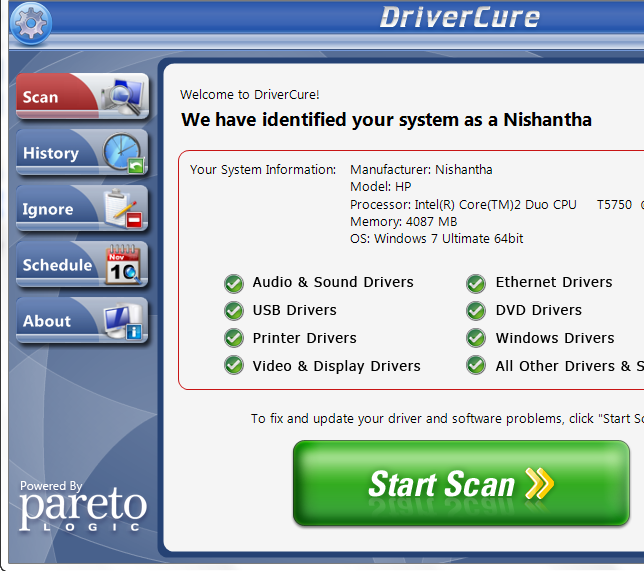The height and width of the screenshot is (571, 644).
Task: Open the Scan section in the sidebar
Action: pos(82,96)
